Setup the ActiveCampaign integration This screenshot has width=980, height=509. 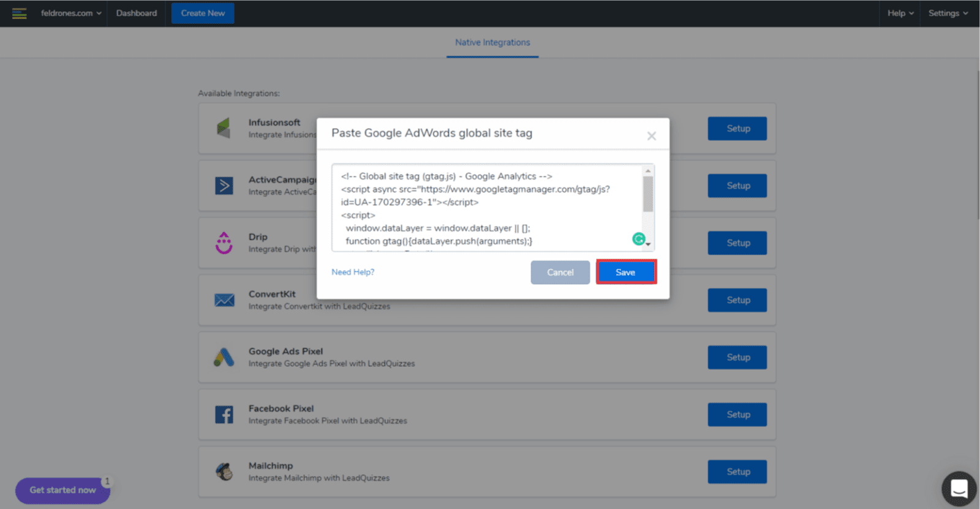[x=737, y=186]
